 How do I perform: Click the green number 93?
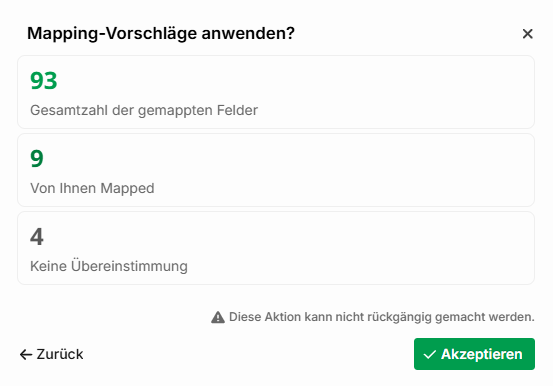tap(44, 81)
